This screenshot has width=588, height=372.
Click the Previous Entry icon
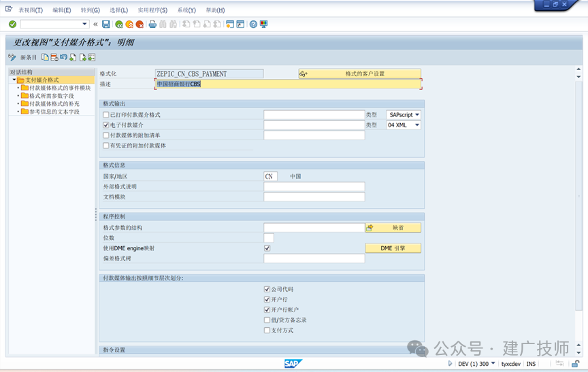coord(73,57)
